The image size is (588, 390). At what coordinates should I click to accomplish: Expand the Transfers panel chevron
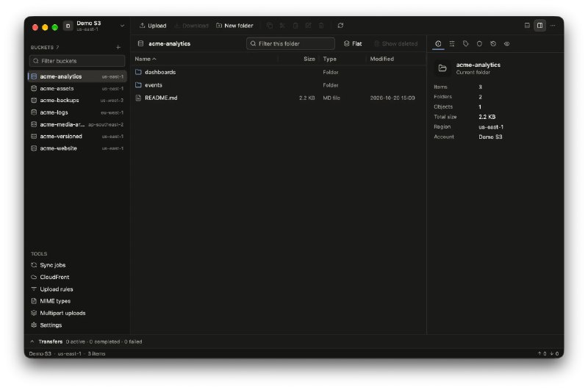click(x=32, y=342)
